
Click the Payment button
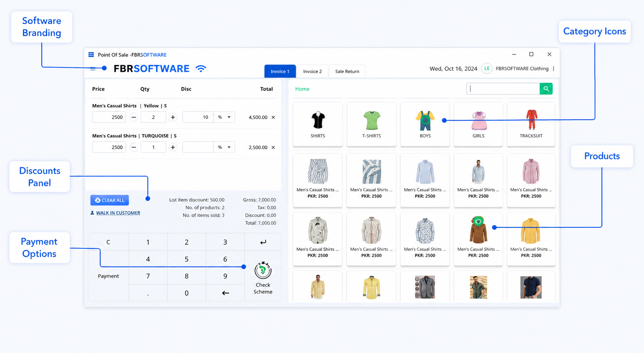108,276
